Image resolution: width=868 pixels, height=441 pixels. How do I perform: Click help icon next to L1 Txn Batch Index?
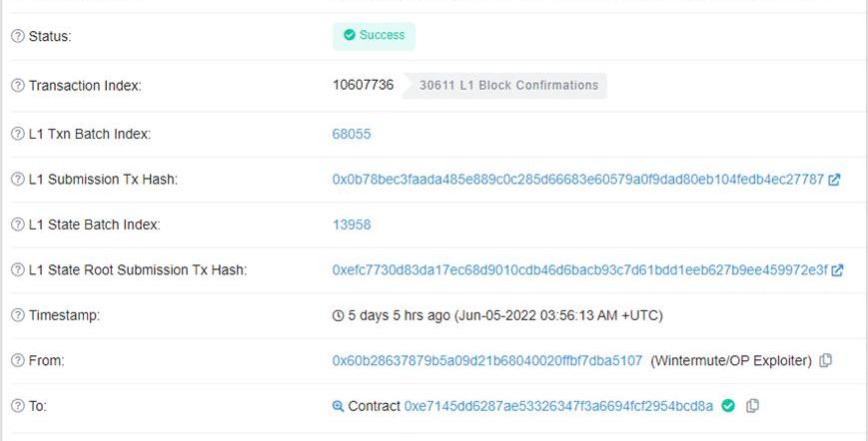tap(18, 134)
